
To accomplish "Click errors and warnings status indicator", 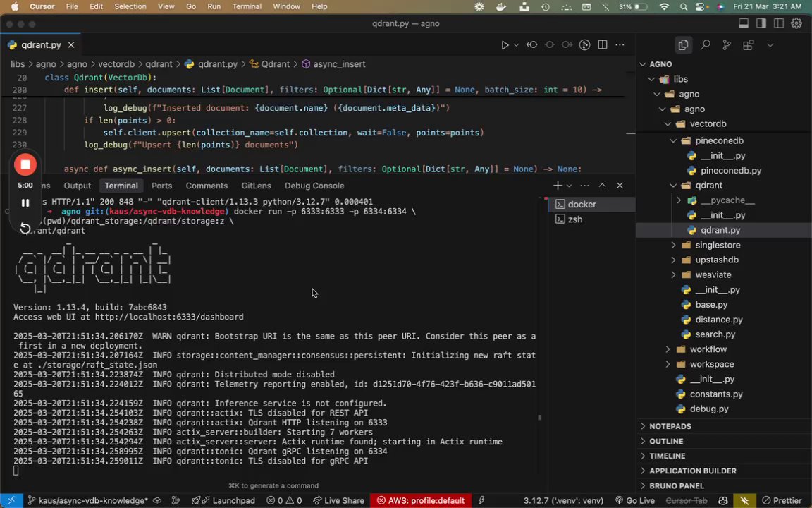I will click(284, 501).
